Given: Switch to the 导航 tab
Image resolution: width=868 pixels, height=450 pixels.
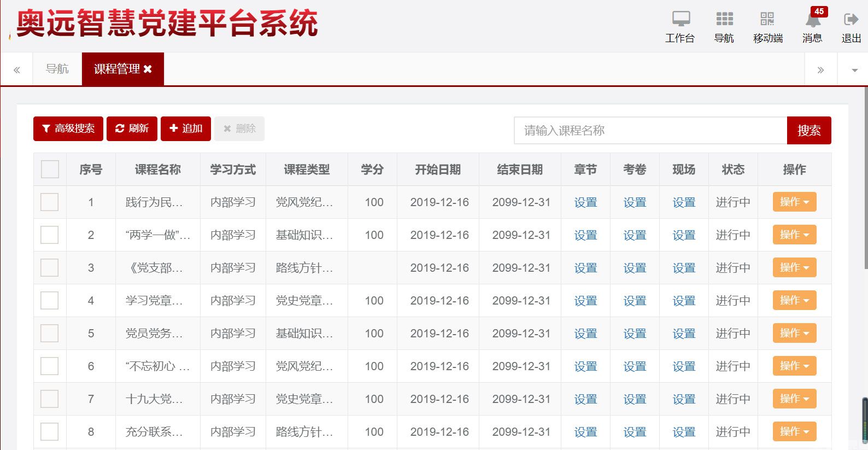Looking at the screenshot, I should point(57,69).
